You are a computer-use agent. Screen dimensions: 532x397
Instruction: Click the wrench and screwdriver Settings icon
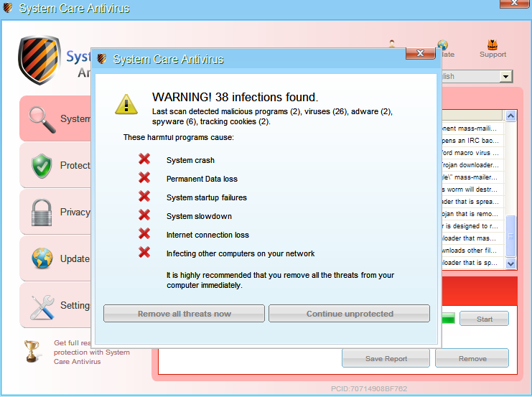(42, 307)
